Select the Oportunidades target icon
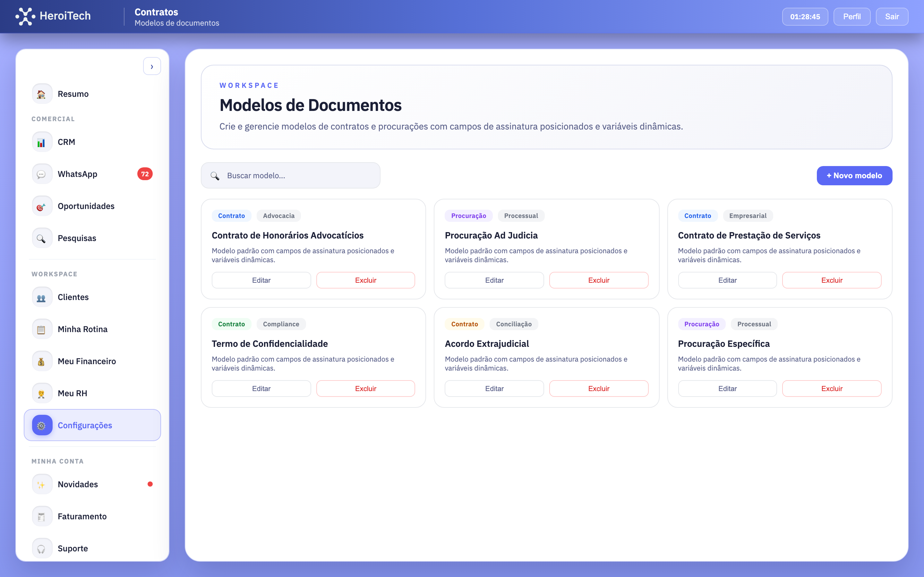This screenshot has width=924, height=577. coord(42,206)
